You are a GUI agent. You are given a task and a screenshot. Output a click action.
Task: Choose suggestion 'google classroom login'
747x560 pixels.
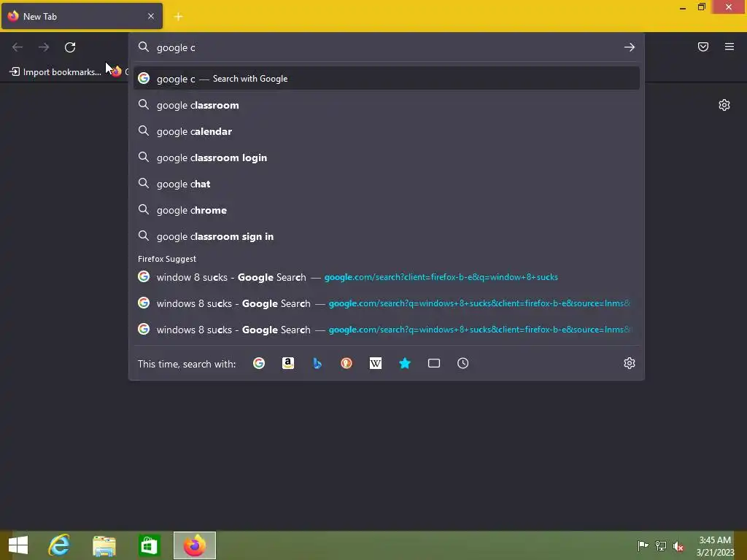coord(387,157)
